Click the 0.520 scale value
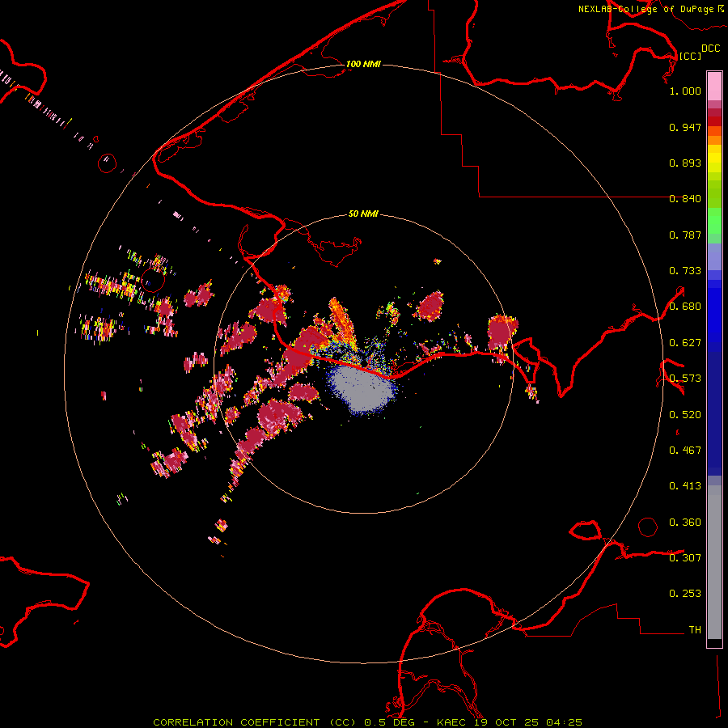Viewport: 728px width, 728px height. coord(685,415)
